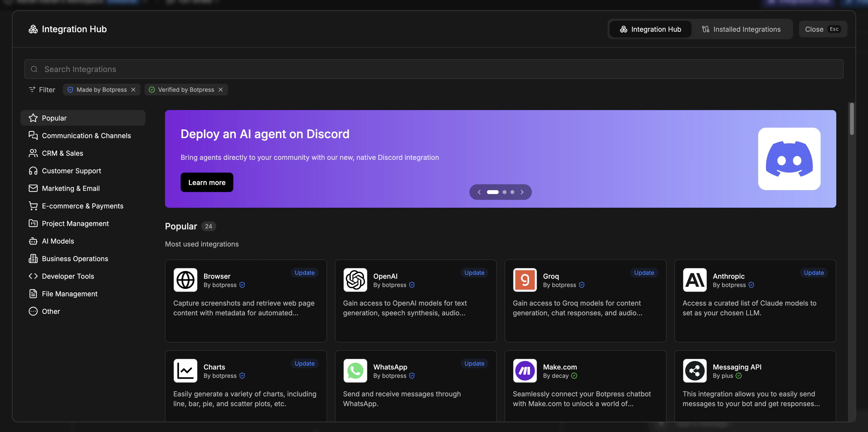The width and height of the screenshot is (868, 432).
Task: Click the verified badge on the Anthropic card
Action: [x=751, y=285]
